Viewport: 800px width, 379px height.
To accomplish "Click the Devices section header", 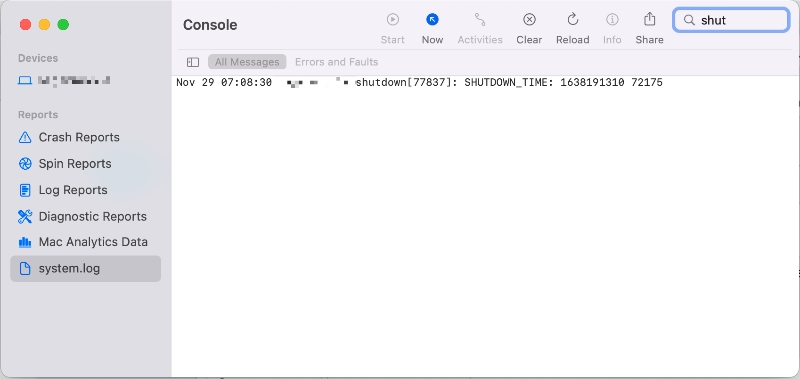I will click(x=38, y=58).
